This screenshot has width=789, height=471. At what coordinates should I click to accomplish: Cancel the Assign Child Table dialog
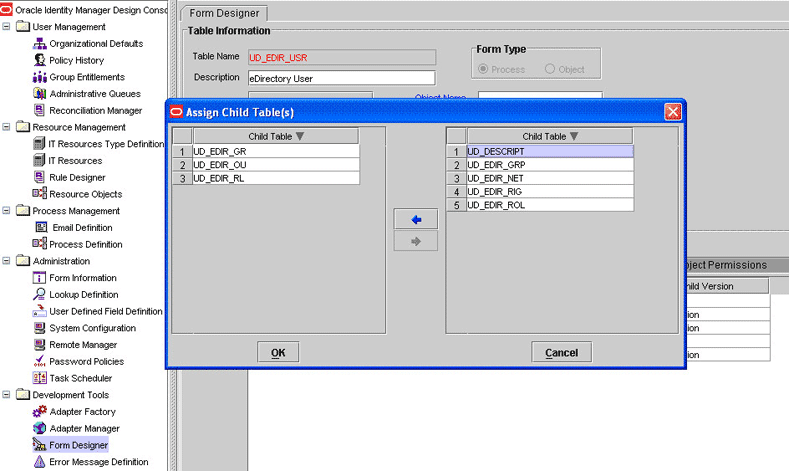[x=562, y=352]
